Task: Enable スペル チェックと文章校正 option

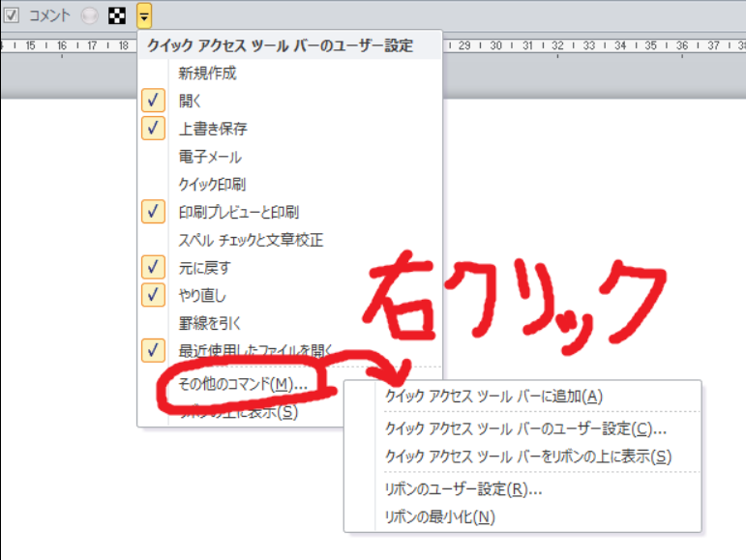Action: (x=251, y=239)
